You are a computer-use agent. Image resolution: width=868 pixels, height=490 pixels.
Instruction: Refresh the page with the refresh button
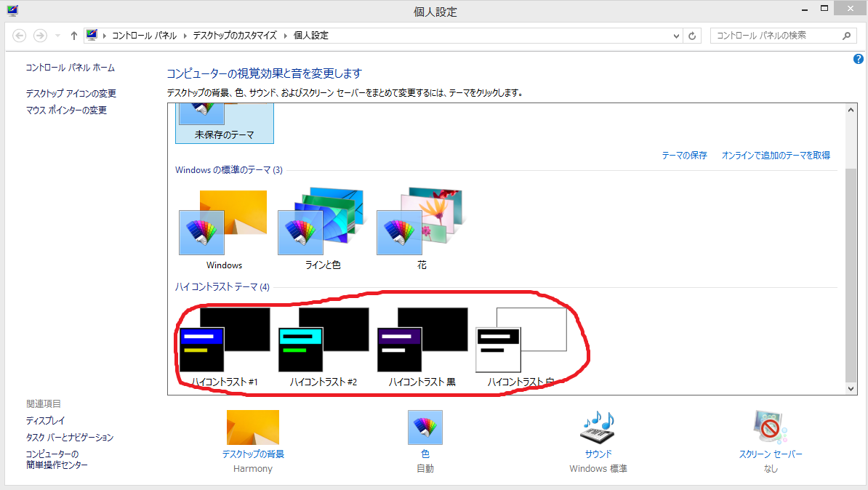click(692, 36)
